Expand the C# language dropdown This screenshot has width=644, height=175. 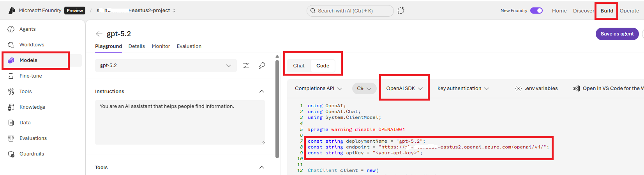pyautogui.click(x=364, y=88)
